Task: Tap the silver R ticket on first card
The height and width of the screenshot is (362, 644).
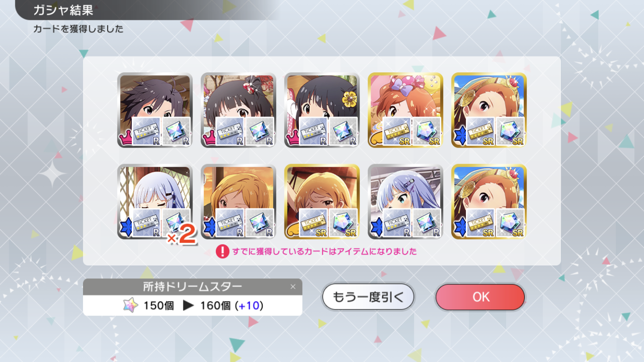Action: [x=146, y=131]
